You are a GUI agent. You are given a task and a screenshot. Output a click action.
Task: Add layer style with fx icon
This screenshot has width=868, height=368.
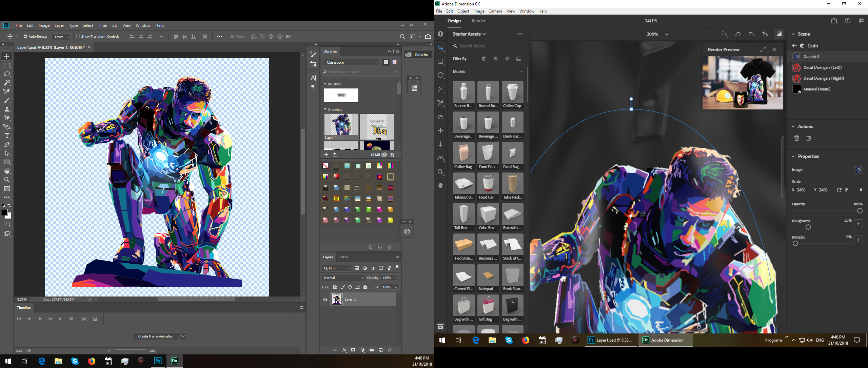344,350
